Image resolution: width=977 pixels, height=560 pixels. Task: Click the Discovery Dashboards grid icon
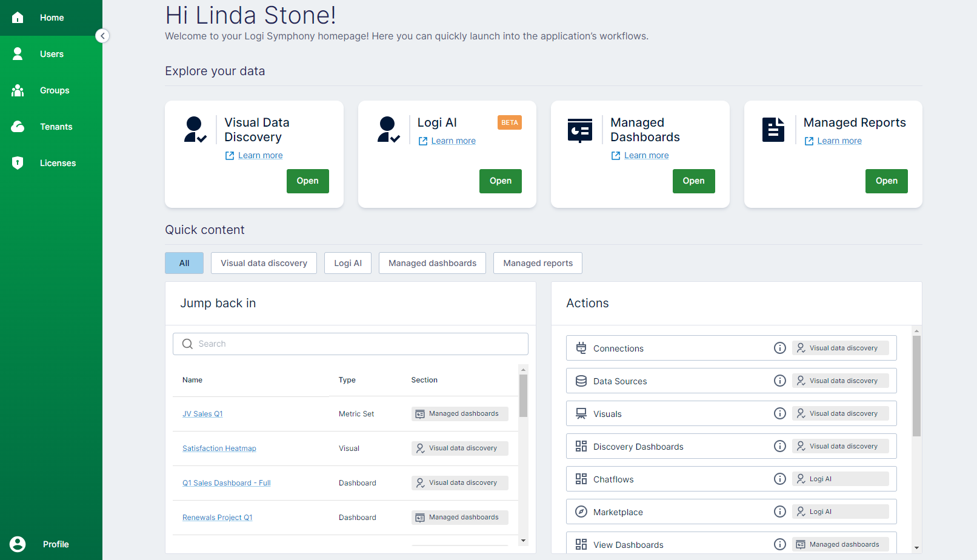pyautogui.click(x=581, y=446)
